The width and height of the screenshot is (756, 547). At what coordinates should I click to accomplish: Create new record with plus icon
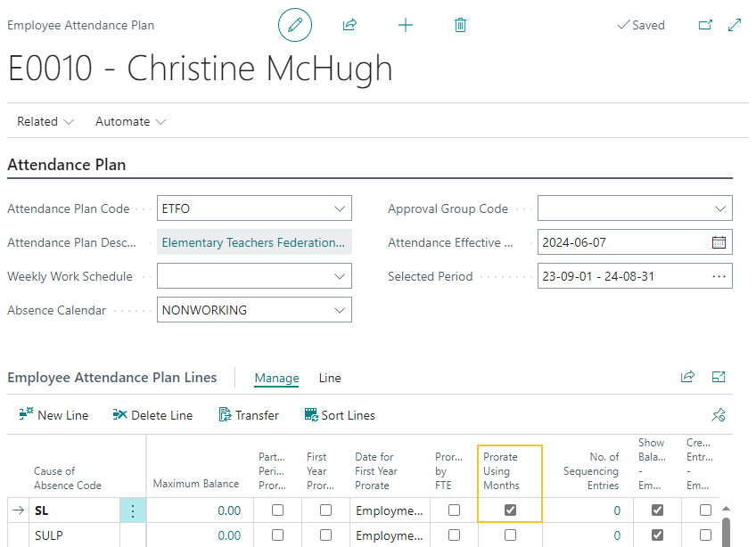coord(406,25)
